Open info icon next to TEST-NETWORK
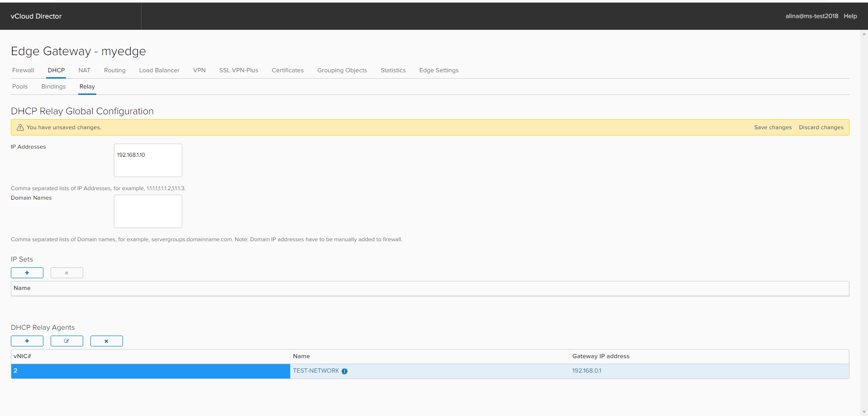 pyautogui.click(x=344, y=371)
